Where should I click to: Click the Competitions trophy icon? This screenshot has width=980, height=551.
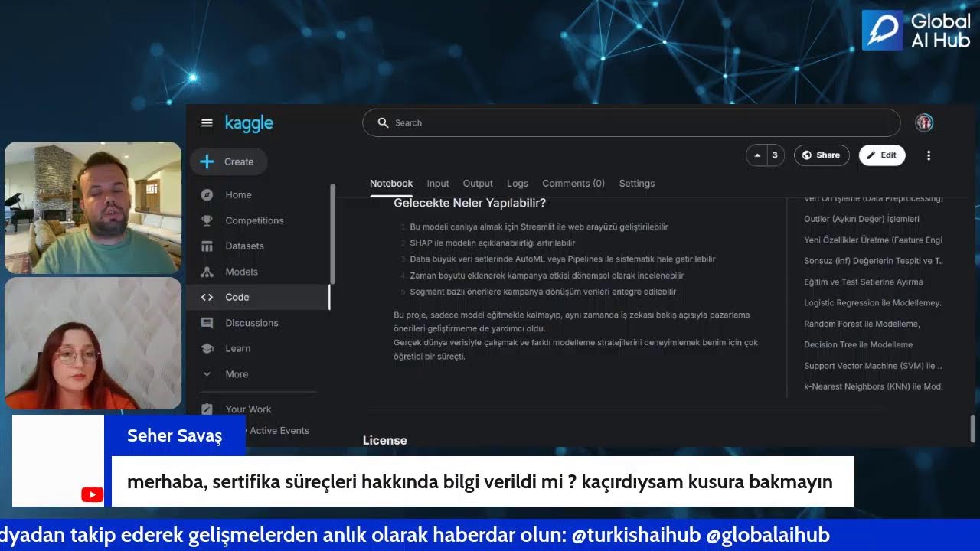(207, 220)
